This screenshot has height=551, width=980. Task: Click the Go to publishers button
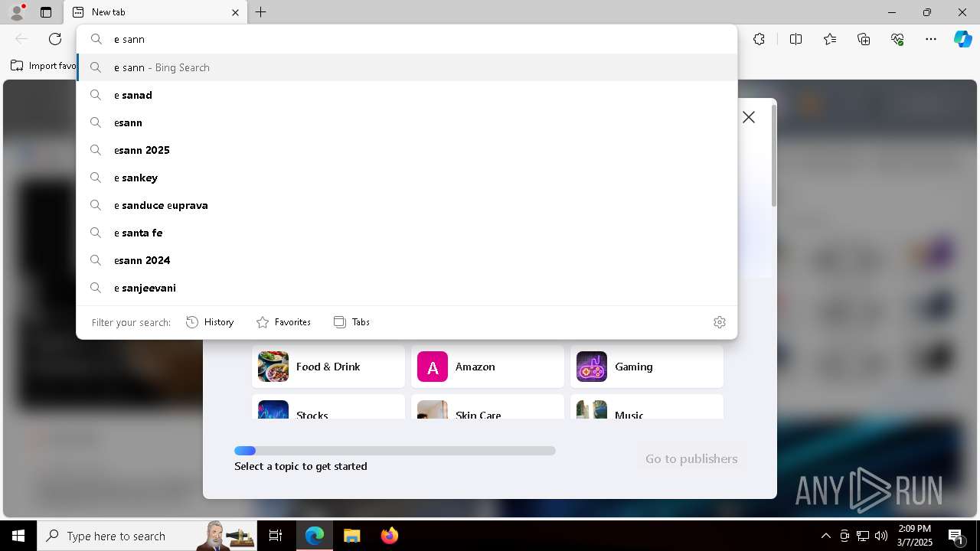pyautogui.click(x=691, y=458)
